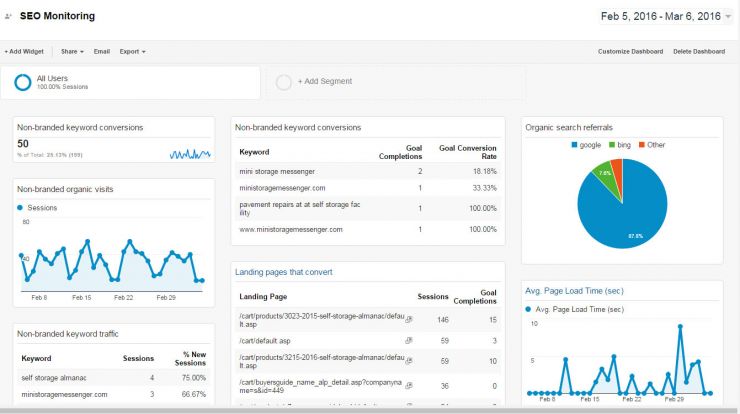Image resolution: width=740 pixels, height=414 pixels.
Task: Click Delete Dashboard
Action: 699,51
